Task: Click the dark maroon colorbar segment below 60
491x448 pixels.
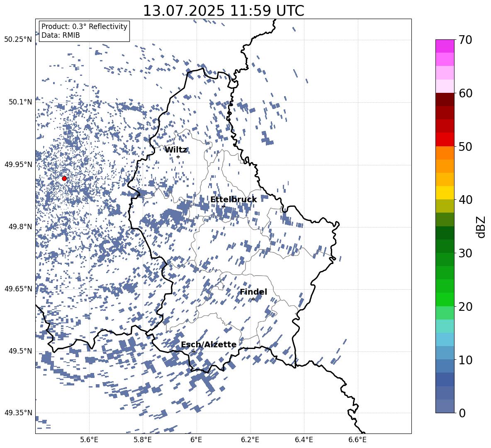Action: click(x=445, y=99)
